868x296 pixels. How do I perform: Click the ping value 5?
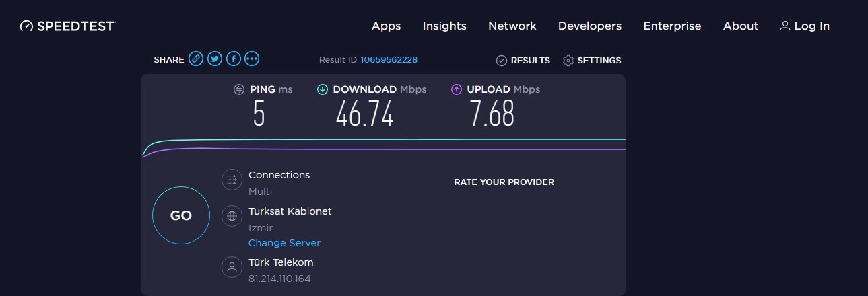259,114
